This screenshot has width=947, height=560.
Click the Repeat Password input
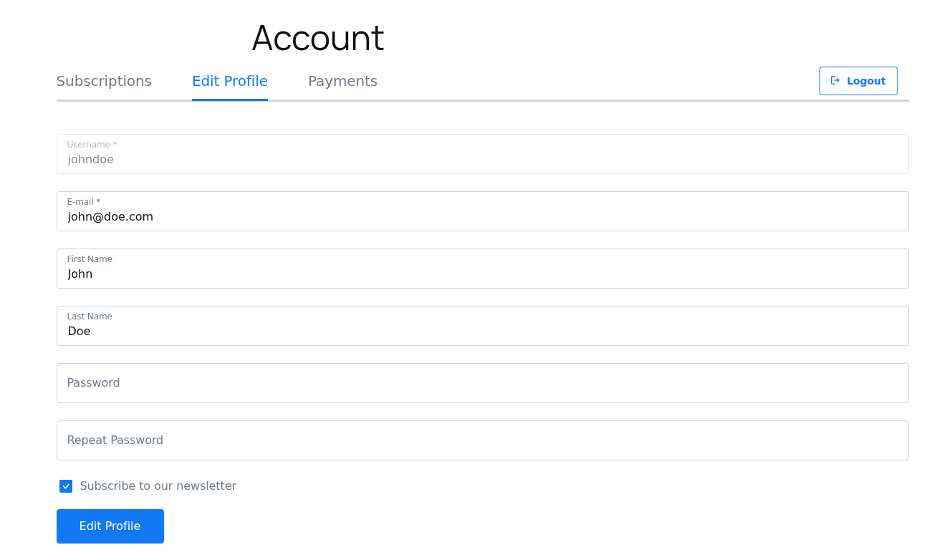(x=482, y=440)
